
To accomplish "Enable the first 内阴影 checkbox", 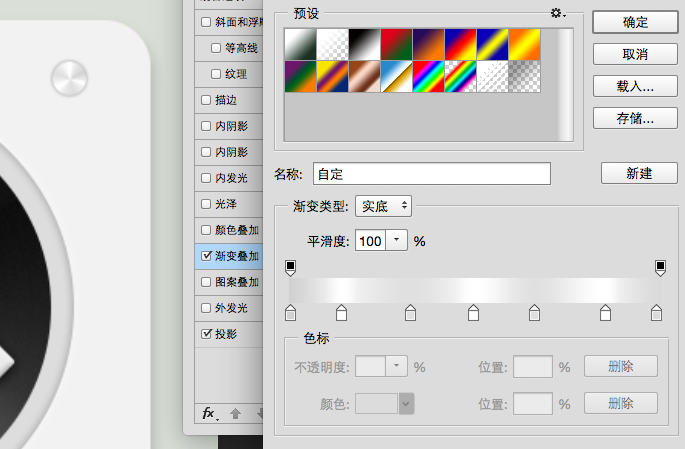I will point(206,126).
